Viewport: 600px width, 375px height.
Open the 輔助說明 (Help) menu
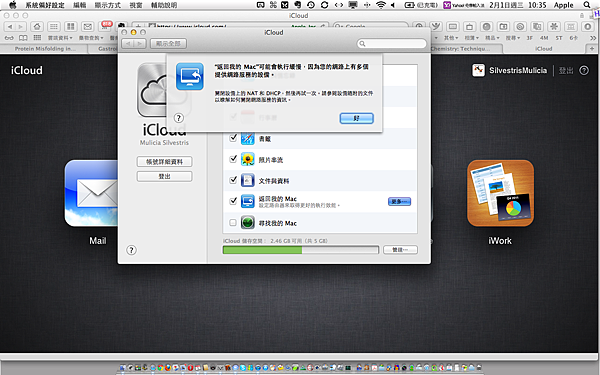(x=164, y=5)
